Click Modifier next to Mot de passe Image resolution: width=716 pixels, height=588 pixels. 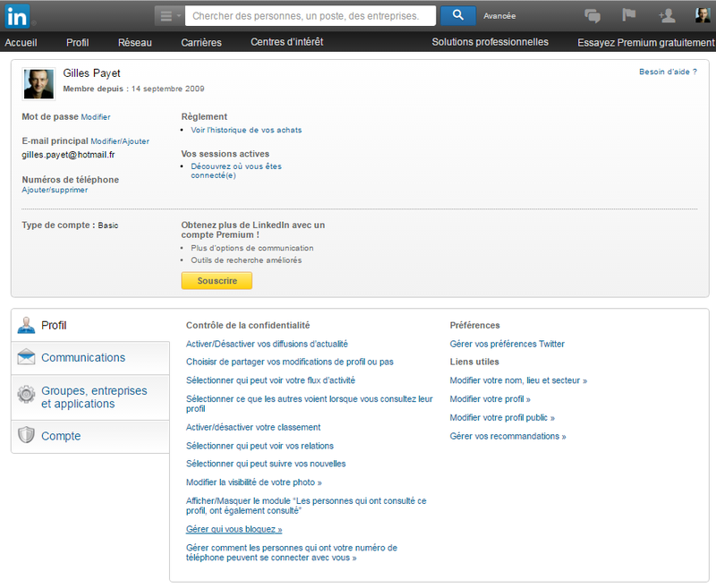(96, 117)
